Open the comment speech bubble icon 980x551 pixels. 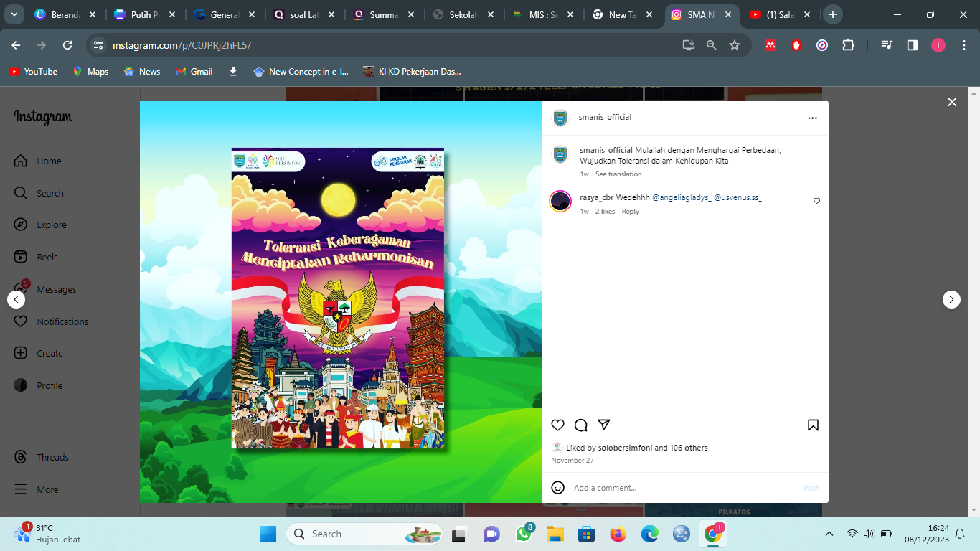(x=581, y=425)
